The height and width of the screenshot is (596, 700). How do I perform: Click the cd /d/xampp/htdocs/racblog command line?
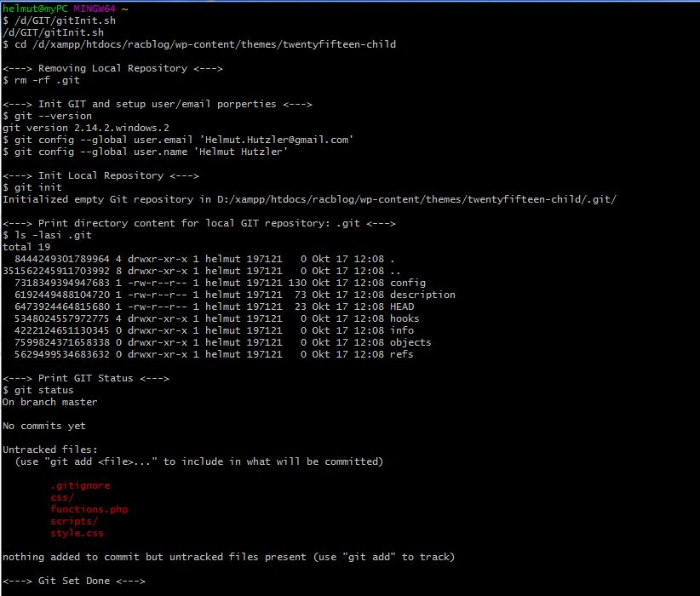(199, 44)
